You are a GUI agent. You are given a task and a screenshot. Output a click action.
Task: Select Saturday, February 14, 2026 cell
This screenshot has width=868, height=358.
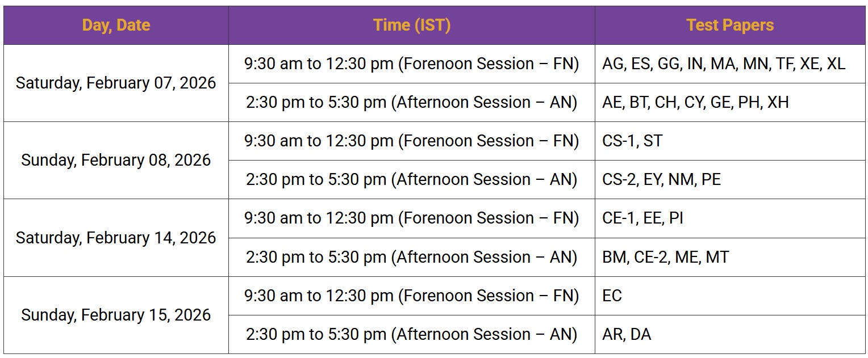click(x=116, y=238)
